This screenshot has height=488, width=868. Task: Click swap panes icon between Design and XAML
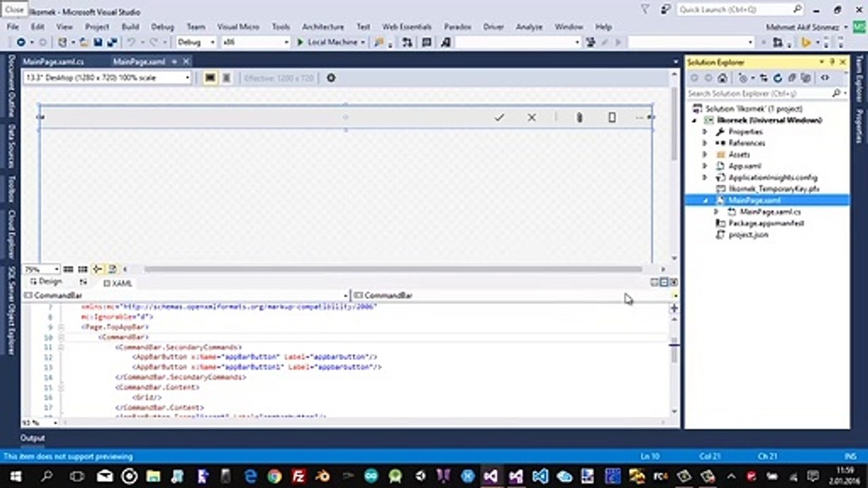[x=83, y=282]
